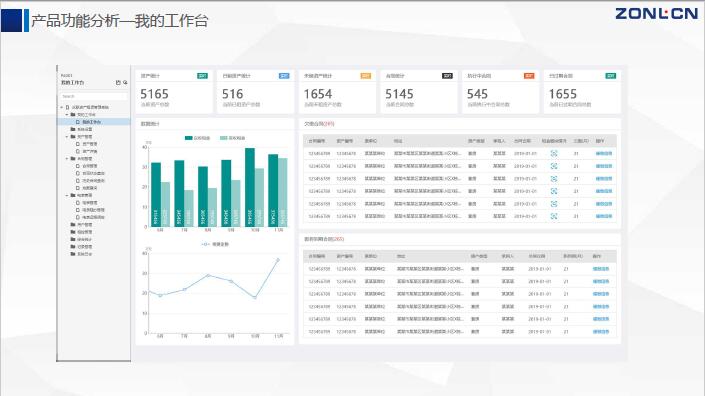This screenshot has width=705, height=396.
Task: Click the dark teal bar at 6月
Action: [156, 195]
